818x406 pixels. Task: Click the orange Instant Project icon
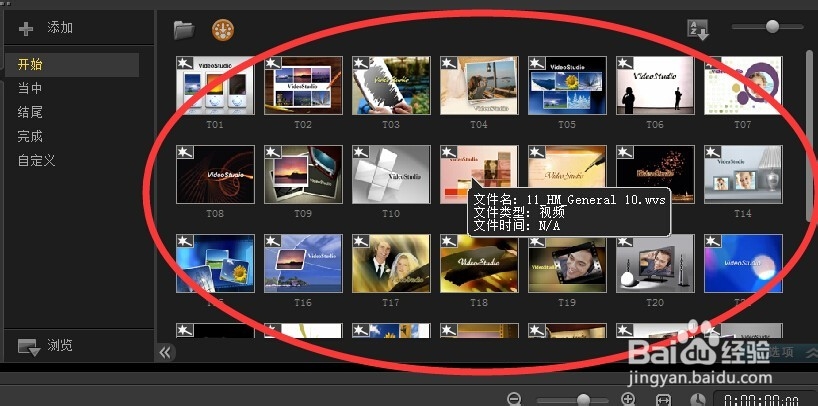pos(223,30)
